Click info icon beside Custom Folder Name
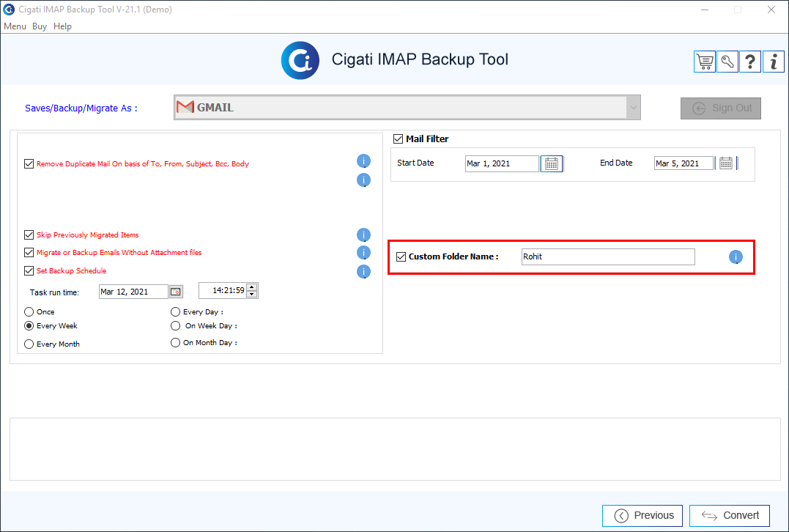Viewport: 789px width, 532px height. click(x=736, y=257)
